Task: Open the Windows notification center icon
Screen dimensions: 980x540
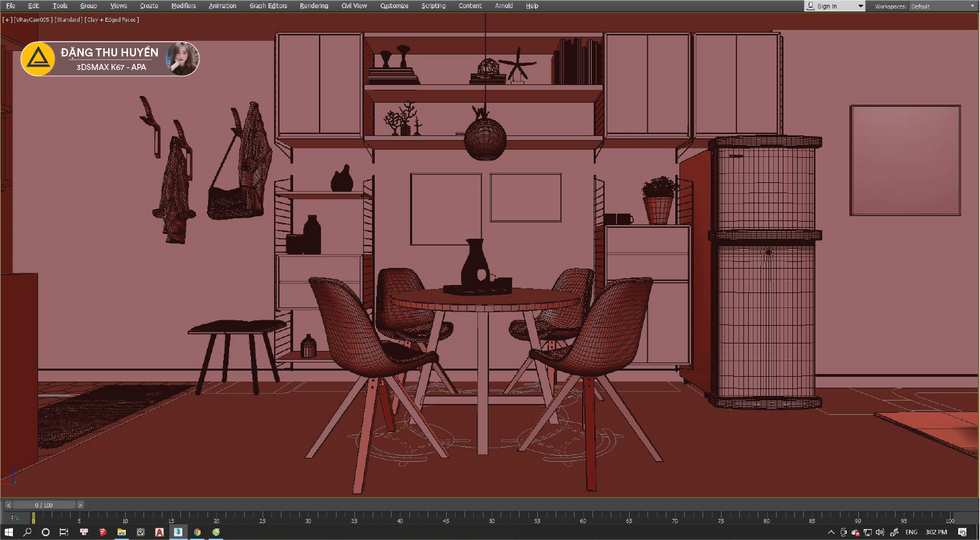Action: coord(962,532)
